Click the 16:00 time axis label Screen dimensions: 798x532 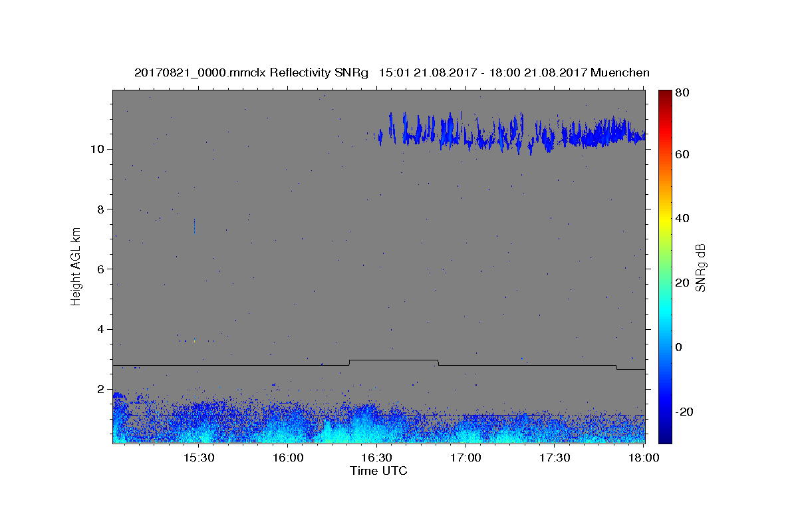[288, 458]
